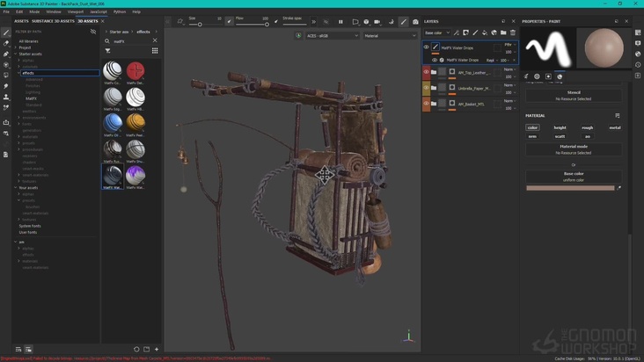Select All libraries in asset tree

(x=28, y=41)
